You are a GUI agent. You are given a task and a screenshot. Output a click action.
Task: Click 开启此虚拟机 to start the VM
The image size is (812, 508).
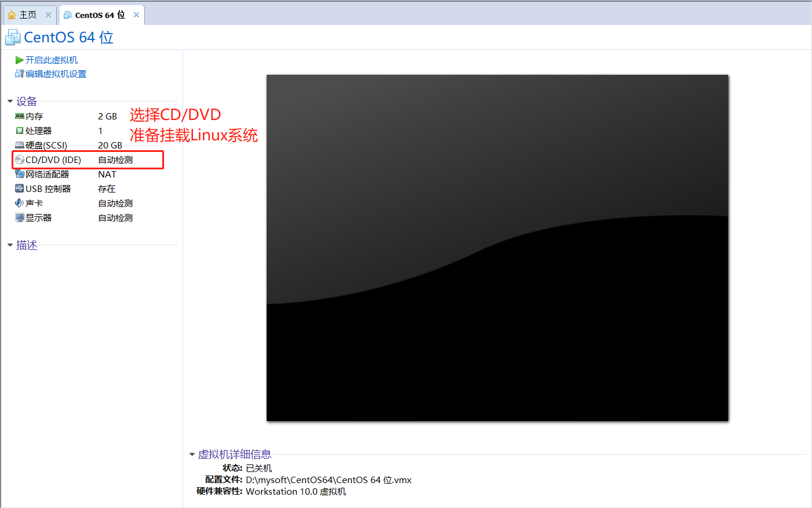point(52,60)
